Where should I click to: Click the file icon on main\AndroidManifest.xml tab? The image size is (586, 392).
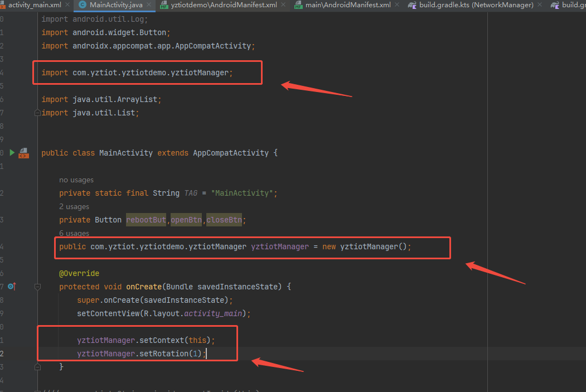tap(298, 5)
